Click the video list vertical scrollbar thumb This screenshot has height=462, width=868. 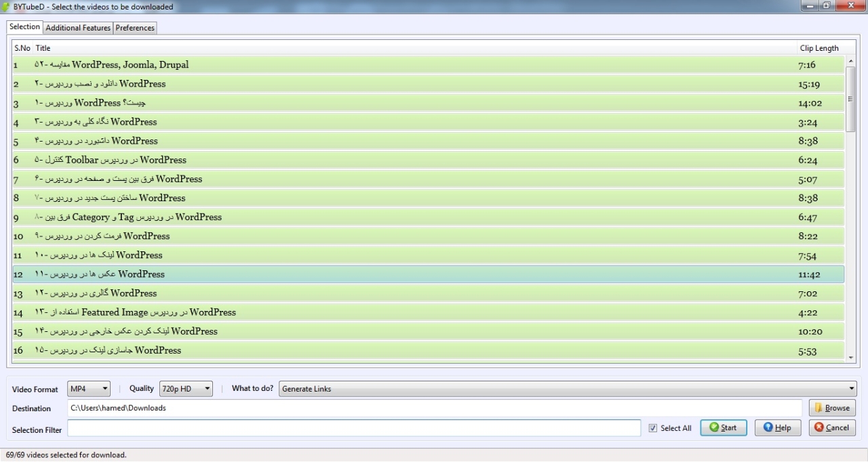pyautogui.click(x=851, y=99)
